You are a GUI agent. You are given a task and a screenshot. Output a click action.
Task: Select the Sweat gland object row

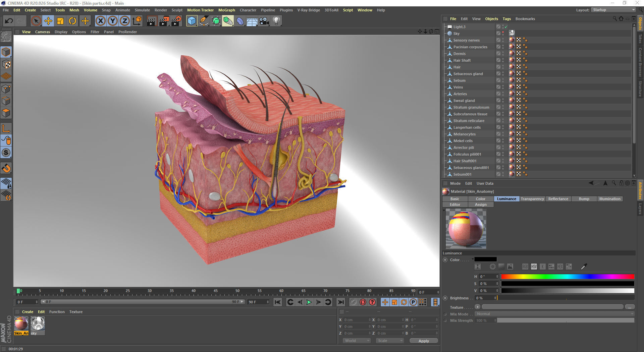pos(464,101)
